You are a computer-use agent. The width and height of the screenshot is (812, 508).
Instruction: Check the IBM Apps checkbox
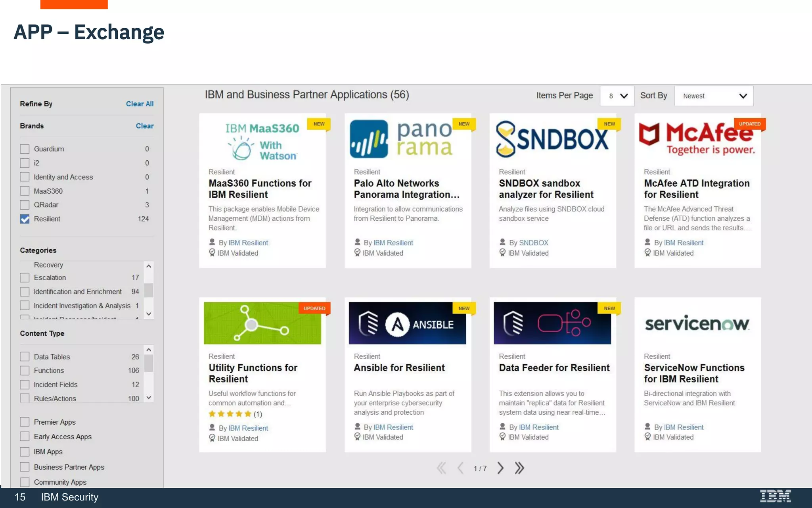(x=25, y=452)
